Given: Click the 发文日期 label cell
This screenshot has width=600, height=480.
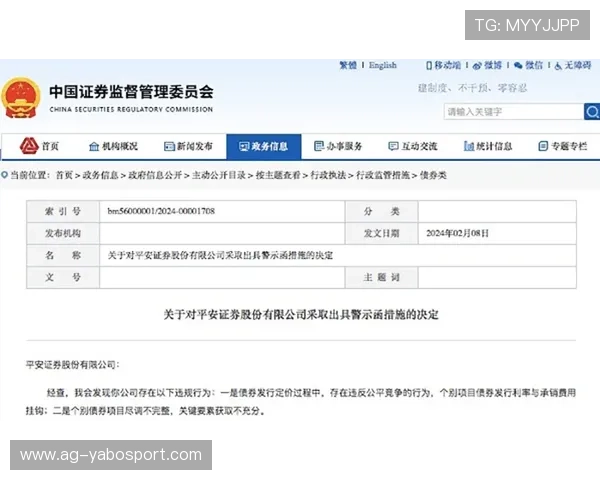Looking at the screenshot, I should tap(382, 233).
